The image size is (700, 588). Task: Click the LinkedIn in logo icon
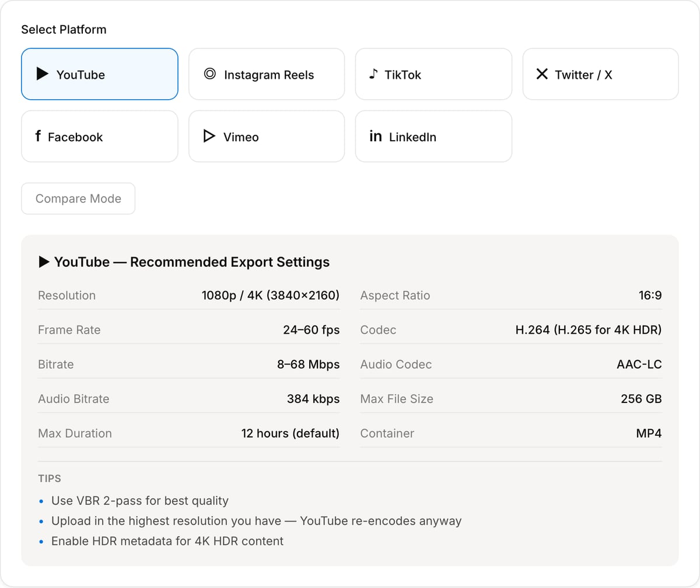(x=376, y=136)
